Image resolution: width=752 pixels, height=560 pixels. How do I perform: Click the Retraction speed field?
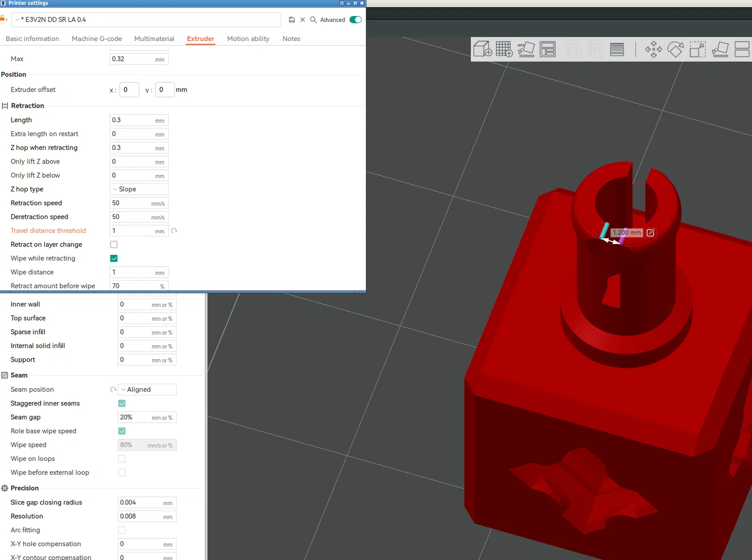click(x=139, y=203)
